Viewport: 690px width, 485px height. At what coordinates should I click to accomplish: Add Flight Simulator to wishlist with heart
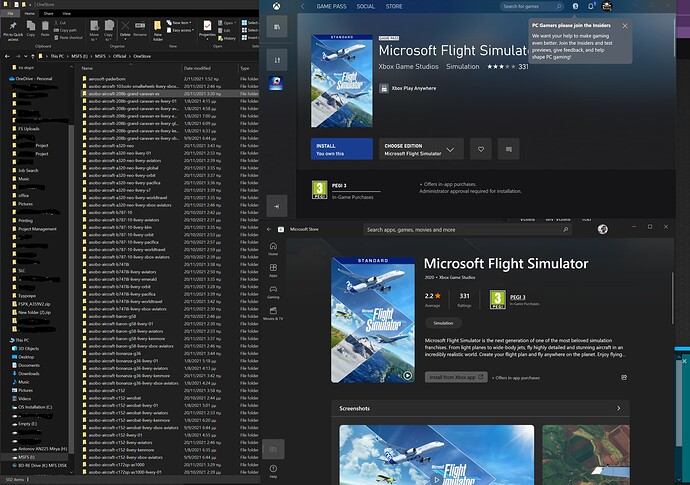tap(481, 149)
